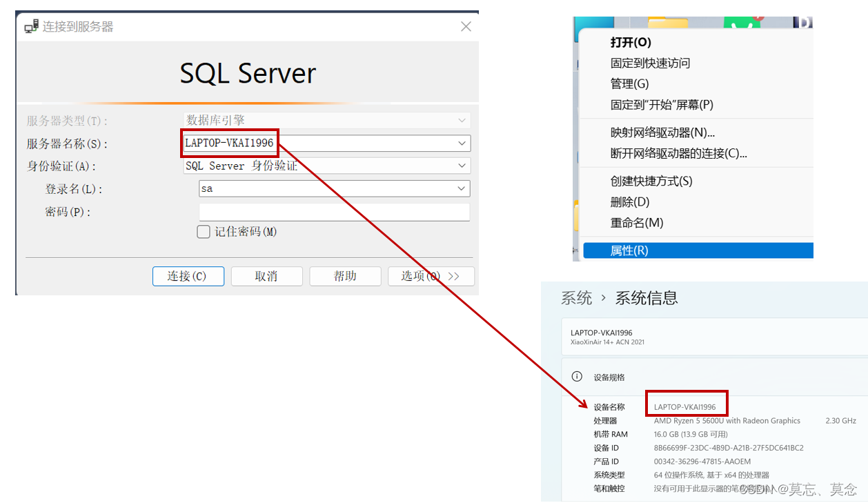Click the AMD Ryzen 5 5600U processor text
Screen dimensions: 868x503
[x=727, y=421]
